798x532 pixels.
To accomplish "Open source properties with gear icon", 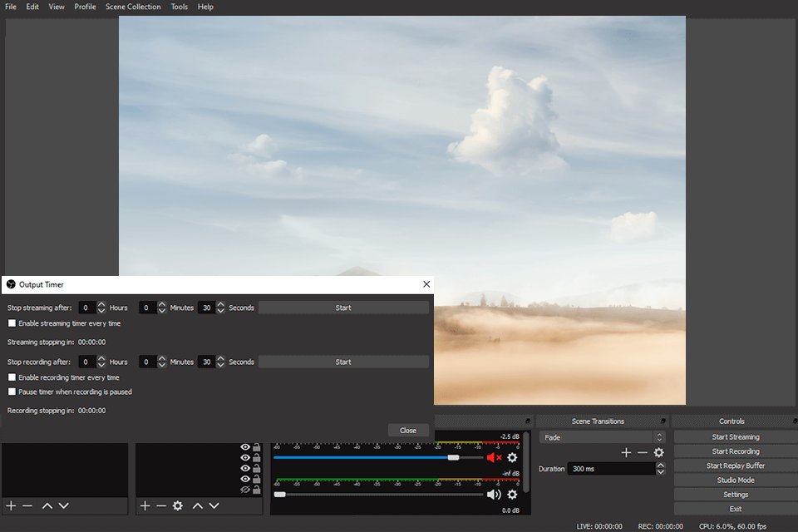I will pyautogui.click(x=179, y=505).
